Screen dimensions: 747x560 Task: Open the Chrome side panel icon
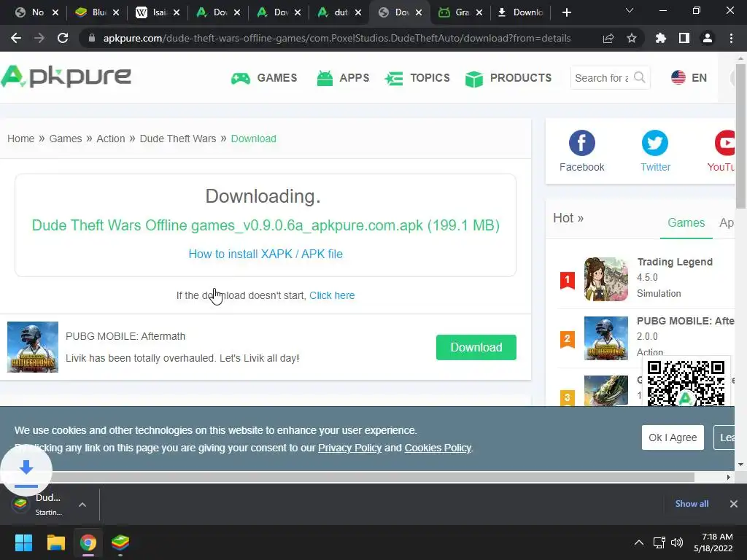pos(684,38)
